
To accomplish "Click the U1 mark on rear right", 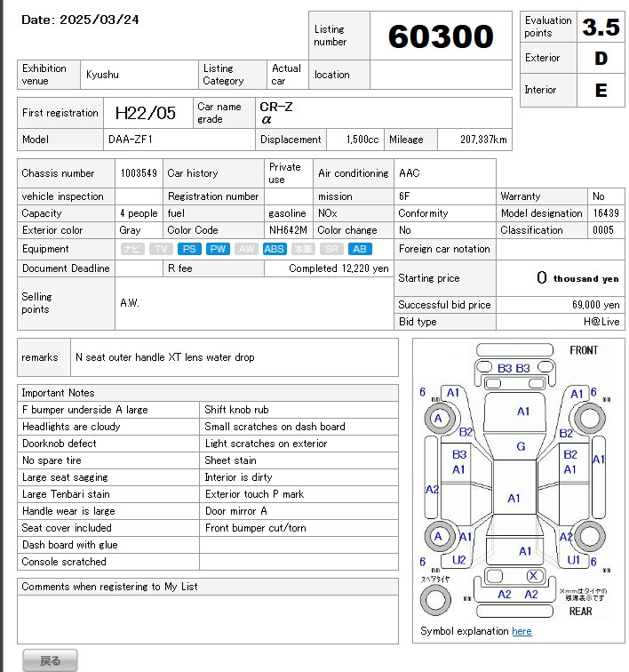I will pos(573,560).
